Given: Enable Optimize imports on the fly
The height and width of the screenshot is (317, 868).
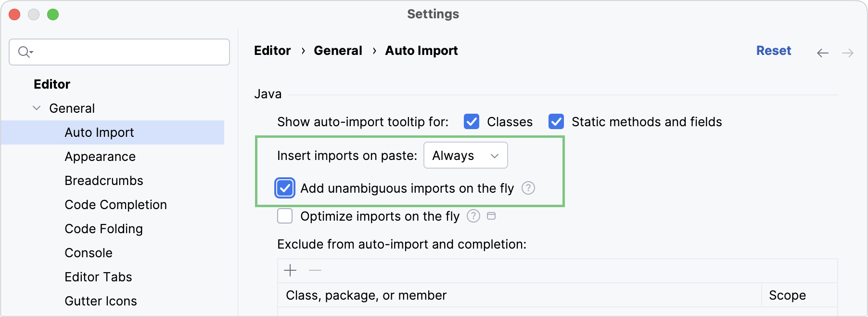Looking at the screenshot, I should click(x=284, y=216).
